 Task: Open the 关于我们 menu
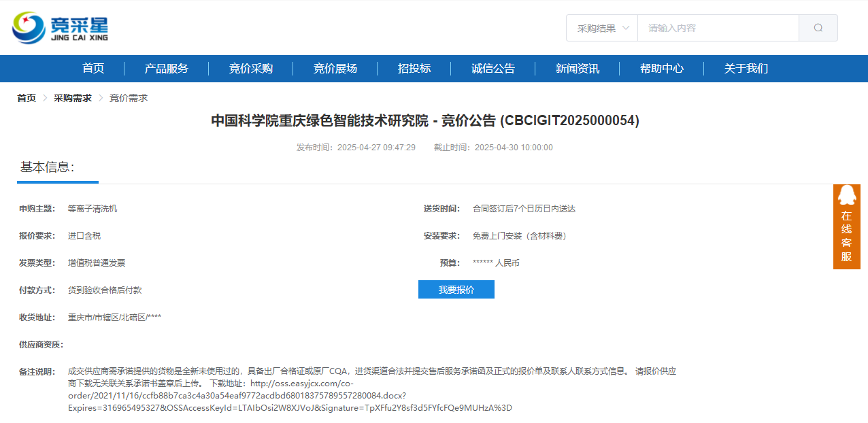745,68
